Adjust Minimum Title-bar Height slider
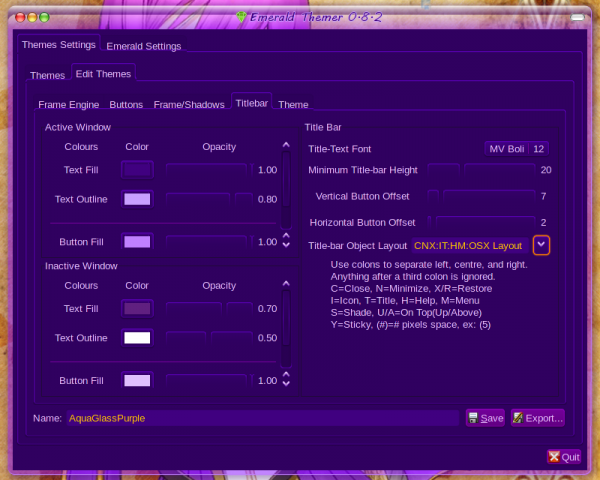This screenshot has width=600, height=480. [x=481, y=170]
